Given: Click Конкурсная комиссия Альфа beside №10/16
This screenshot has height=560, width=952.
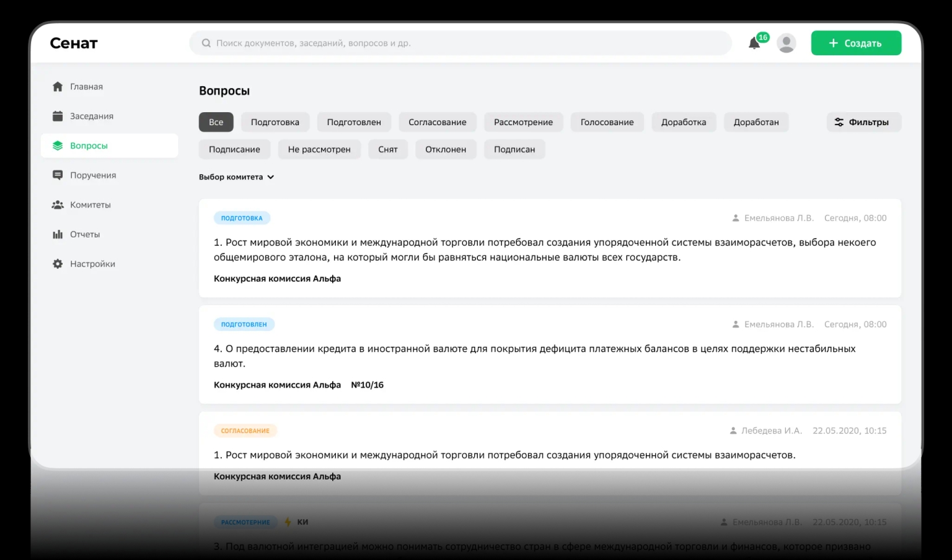Looking at the screenshot, I should coord(277,385).
